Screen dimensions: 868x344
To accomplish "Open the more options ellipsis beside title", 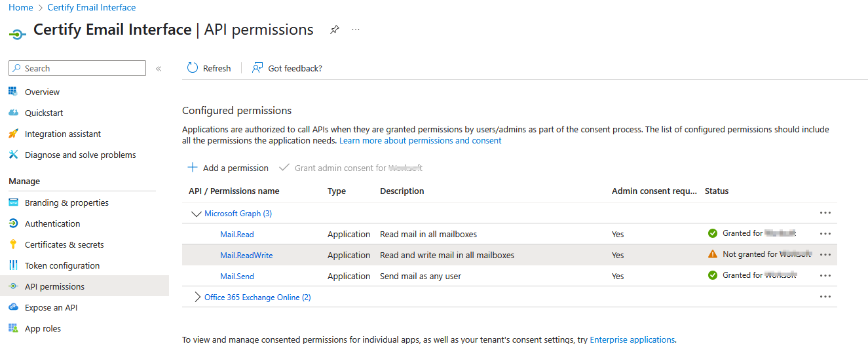I will click(x=356, y=29).
